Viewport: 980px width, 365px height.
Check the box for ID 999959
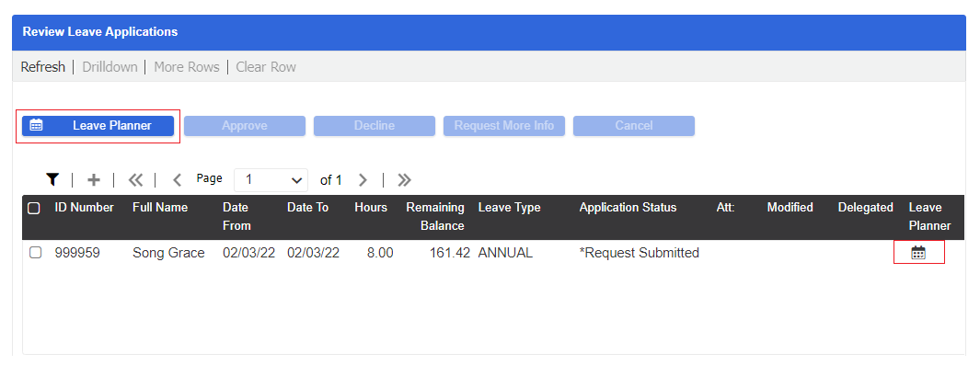[x=36, y=253]
